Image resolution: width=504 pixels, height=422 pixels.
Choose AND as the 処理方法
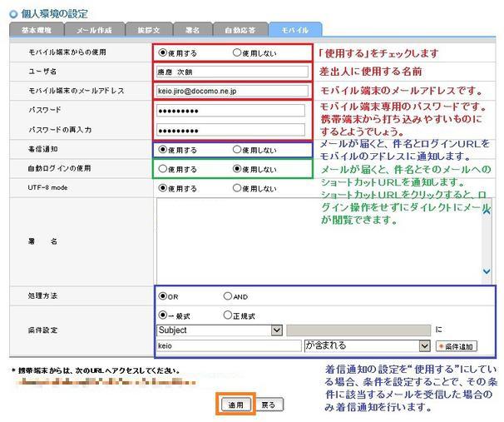pyautogui.click(x=228, y=295)
